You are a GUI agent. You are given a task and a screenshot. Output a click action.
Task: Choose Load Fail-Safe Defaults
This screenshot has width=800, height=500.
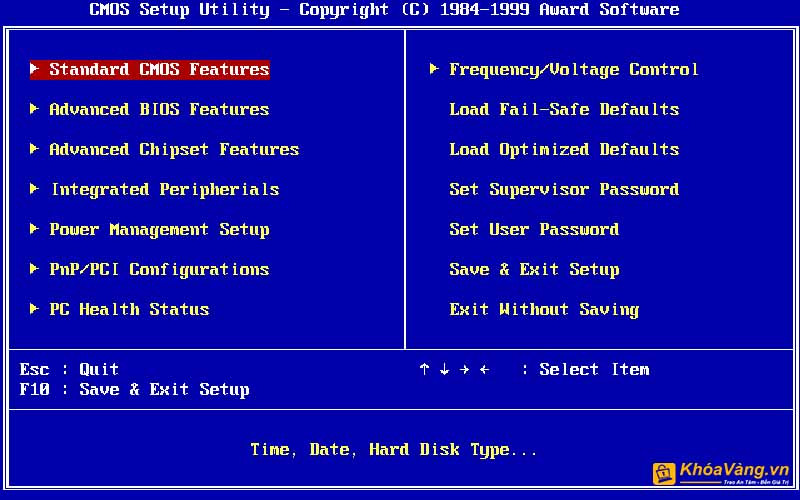[564, 109]
